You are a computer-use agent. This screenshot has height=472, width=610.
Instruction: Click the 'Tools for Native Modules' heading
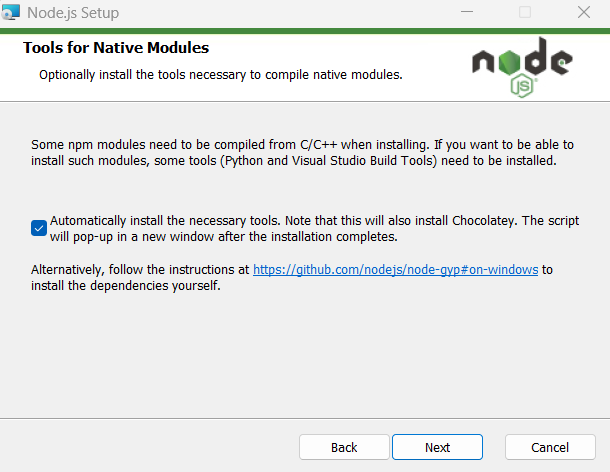point(116,48)
